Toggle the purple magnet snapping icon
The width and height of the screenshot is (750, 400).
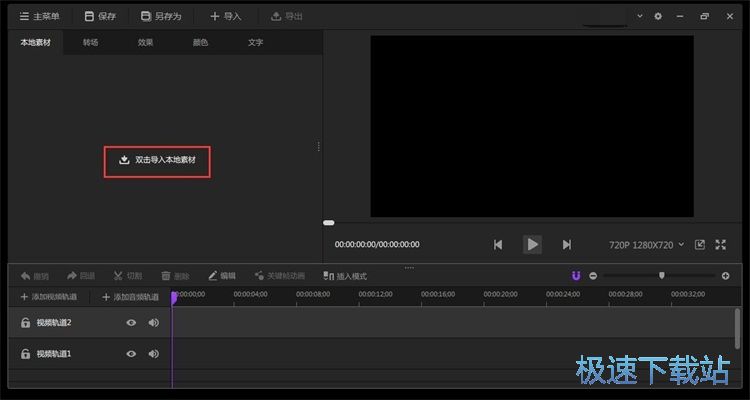point(576,276)
